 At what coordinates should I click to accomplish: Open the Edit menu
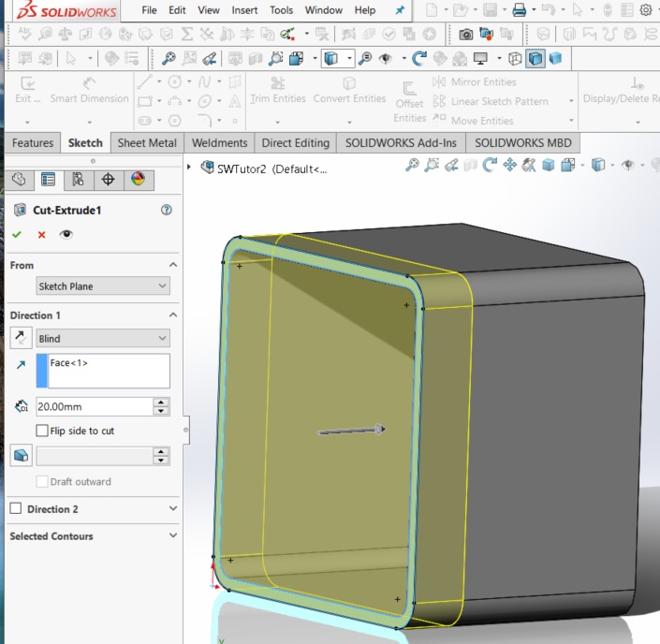click(177, 10)
